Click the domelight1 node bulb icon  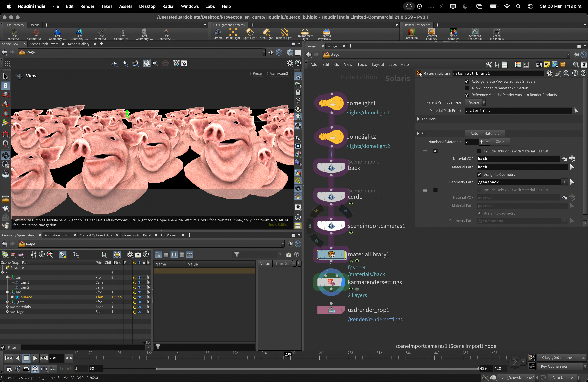[x=331, y=103]
